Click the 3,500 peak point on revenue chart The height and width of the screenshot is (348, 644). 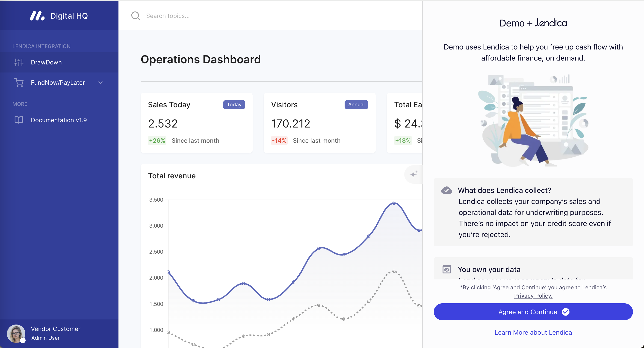point(394,203)
